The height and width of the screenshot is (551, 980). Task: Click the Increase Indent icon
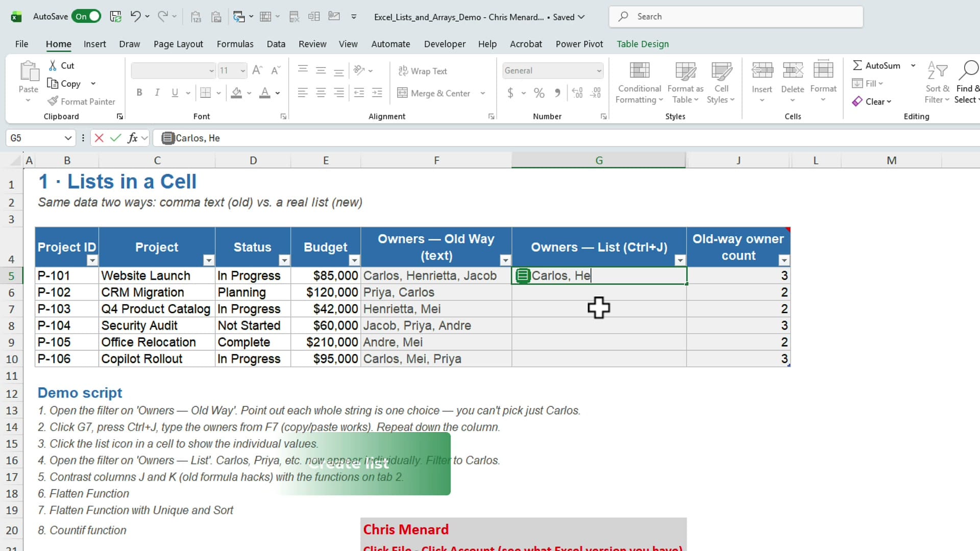[377, 93]
